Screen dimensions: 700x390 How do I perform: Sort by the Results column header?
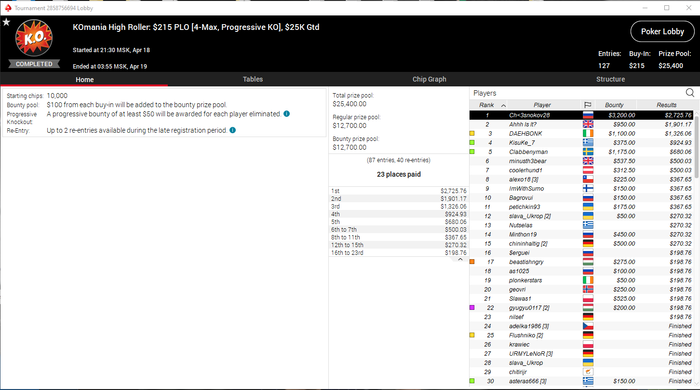click(666, 105)
